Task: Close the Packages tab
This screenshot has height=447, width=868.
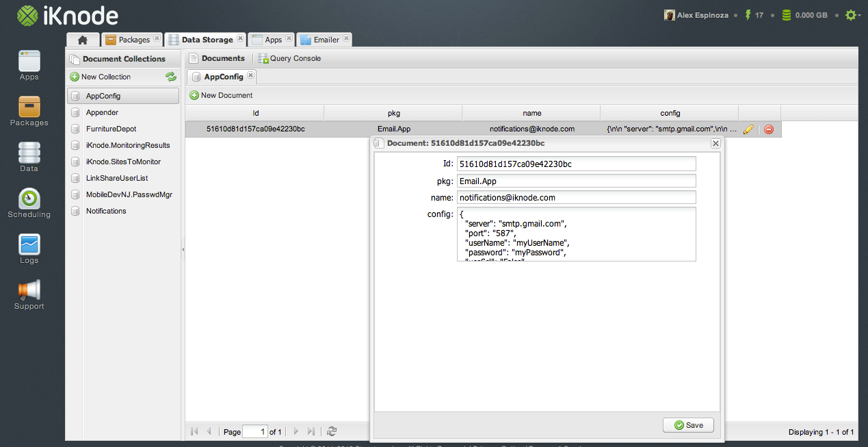Action: (157, 39)
